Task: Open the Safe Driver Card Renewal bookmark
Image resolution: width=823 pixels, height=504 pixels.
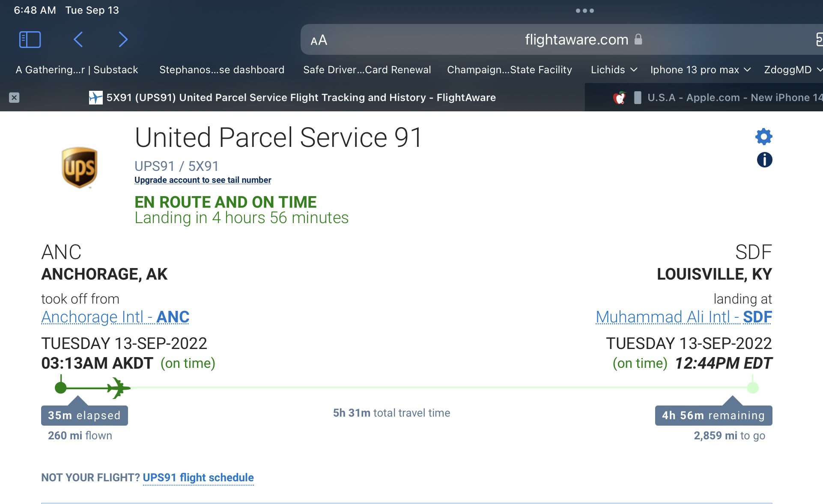Action: 367,70
